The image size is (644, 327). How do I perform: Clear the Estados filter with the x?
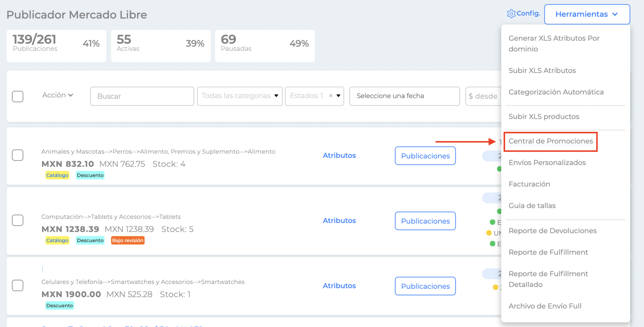pyautogui.click(x=331, y=96)
